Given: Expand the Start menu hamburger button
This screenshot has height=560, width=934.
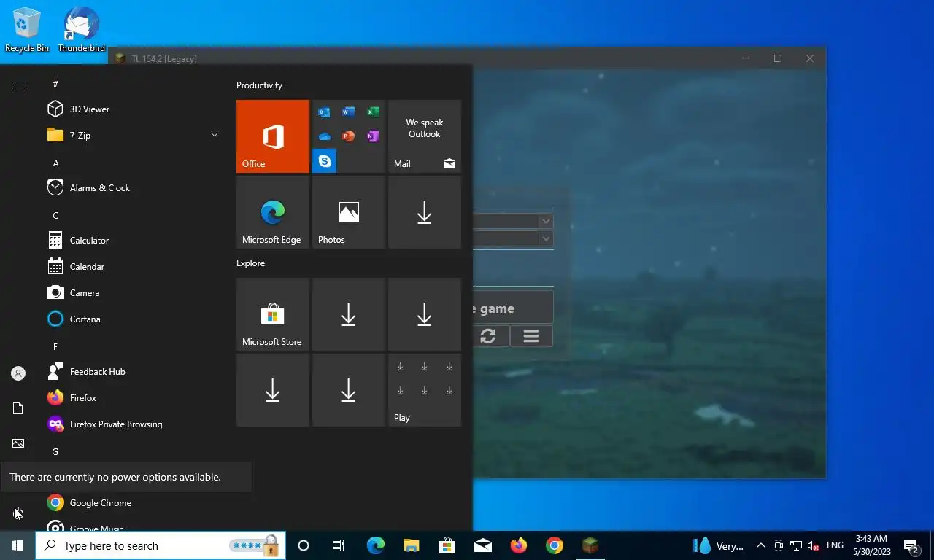Looking at the screenshot, I should [18, 85].
